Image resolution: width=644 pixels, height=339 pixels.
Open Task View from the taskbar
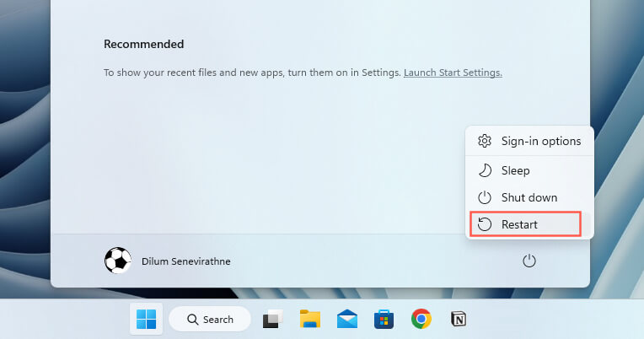pos(271,320)
